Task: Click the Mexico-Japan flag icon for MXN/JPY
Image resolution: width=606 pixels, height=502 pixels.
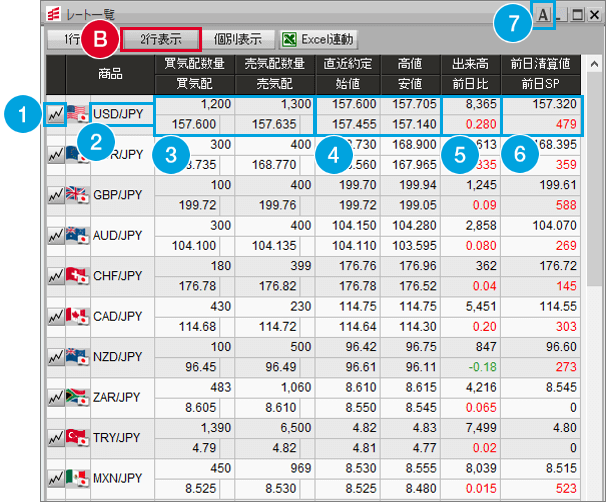Action: [x=77, y=478]
